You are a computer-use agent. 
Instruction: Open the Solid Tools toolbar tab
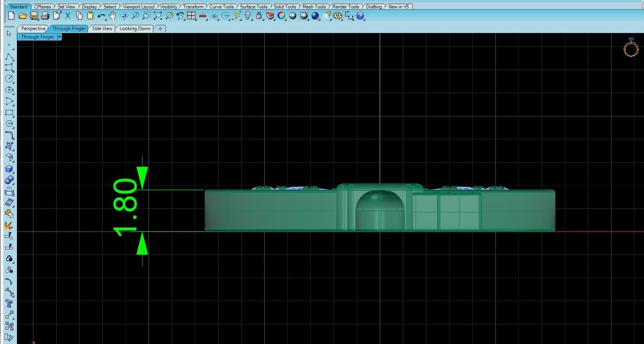(285, 6)
